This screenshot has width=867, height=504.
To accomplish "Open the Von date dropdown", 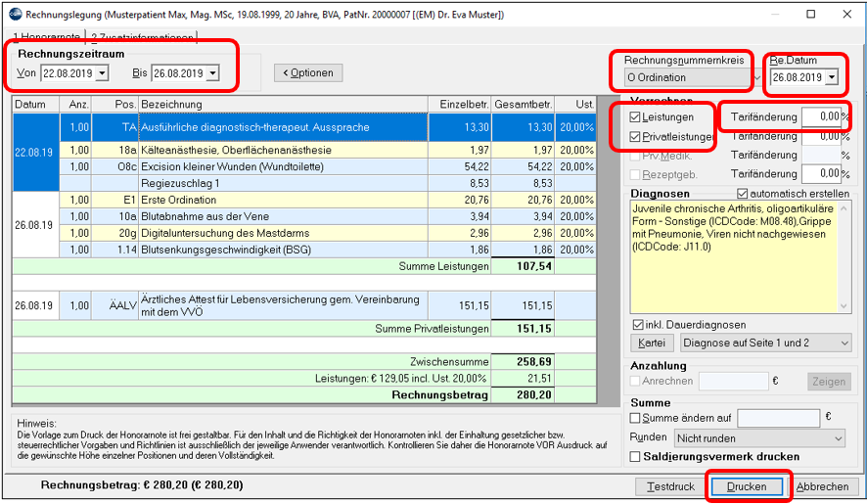I will (x=103, y=73).
